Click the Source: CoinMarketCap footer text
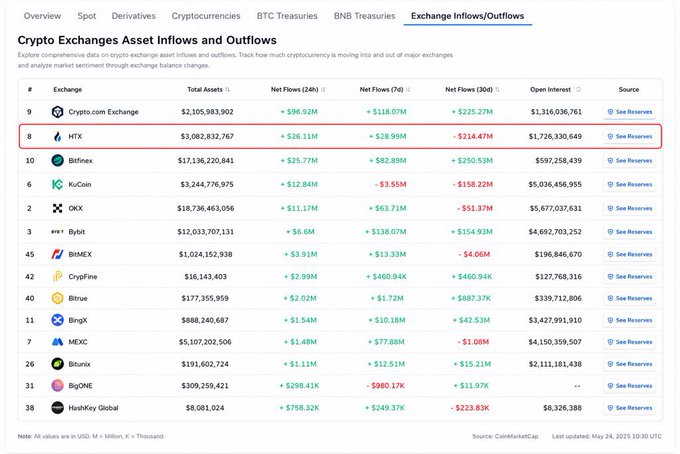The height and width of the screenshot is (454, 680). click(x=505, y=436)
